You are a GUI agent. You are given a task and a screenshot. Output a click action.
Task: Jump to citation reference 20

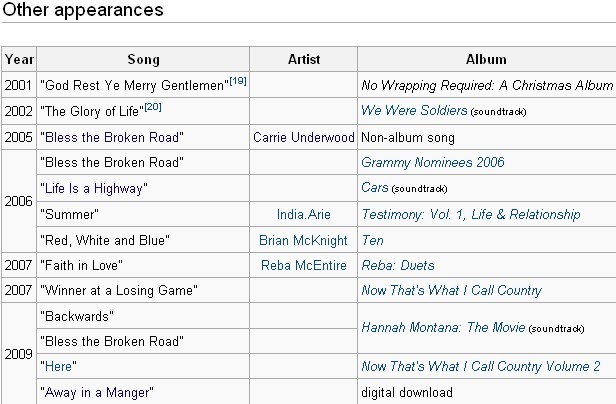[x=153, y=107]
